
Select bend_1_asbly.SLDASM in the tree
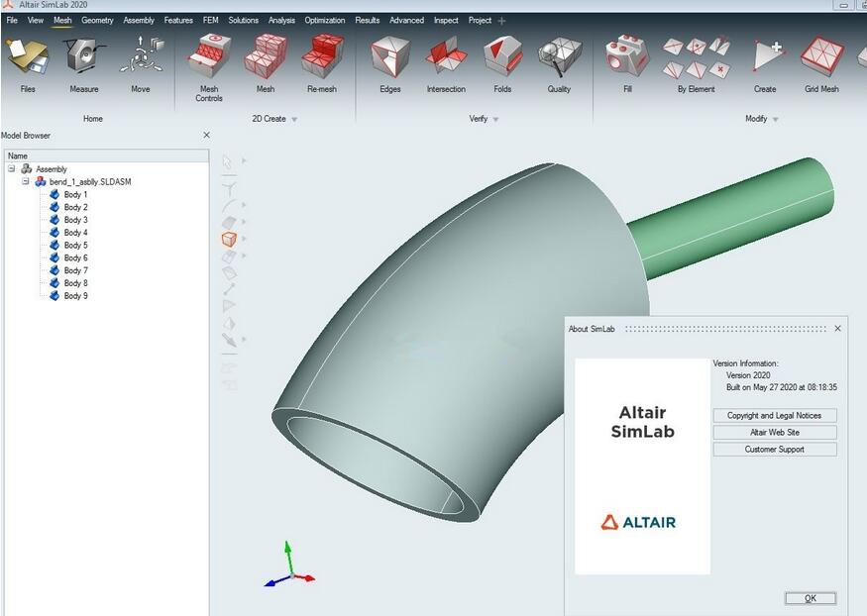tap(90, 182)
